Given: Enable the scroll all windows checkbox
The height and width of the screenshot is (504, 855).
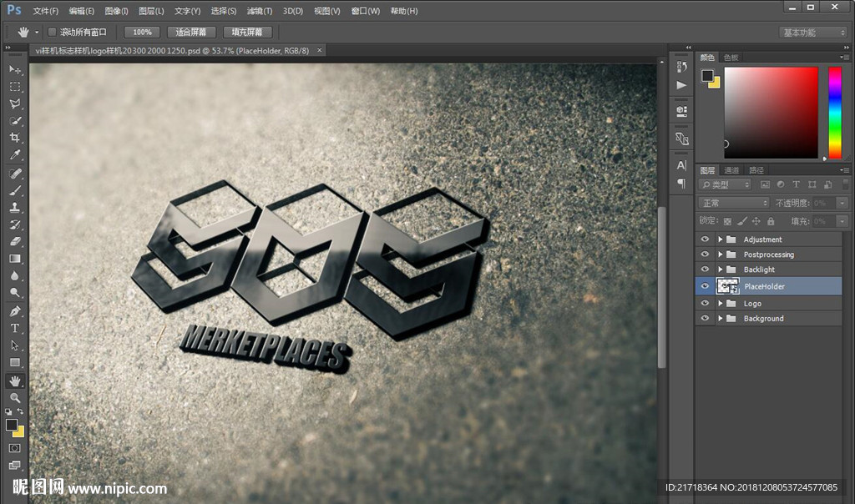Looking at the screenshot, I should click(52, 33).
